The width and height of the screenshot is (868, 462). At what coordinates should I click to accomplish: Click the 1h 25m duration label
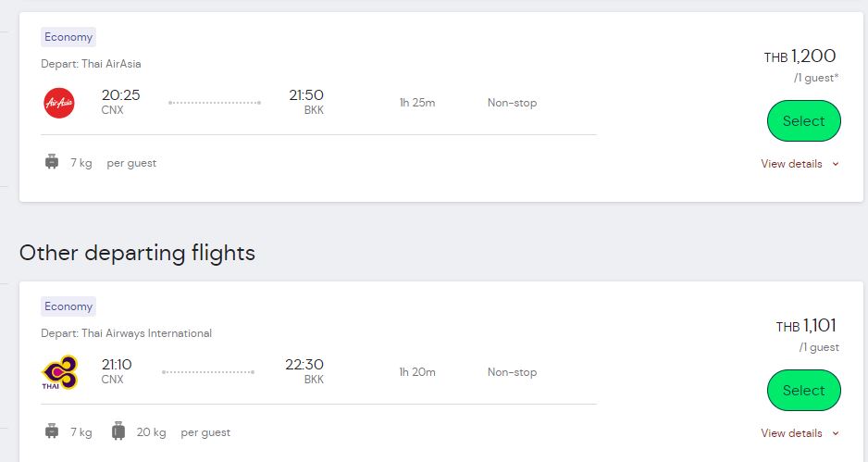tap(417, 103)
